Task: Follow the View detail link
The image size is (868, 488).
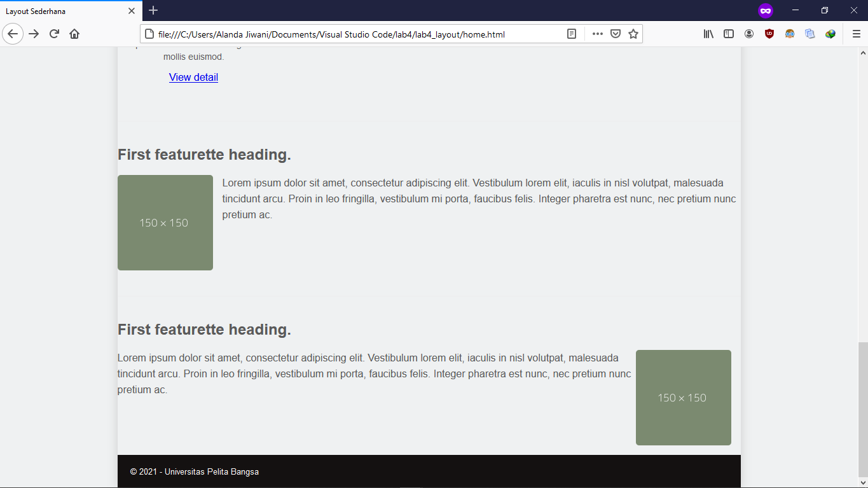Action: tap(193, 77)
